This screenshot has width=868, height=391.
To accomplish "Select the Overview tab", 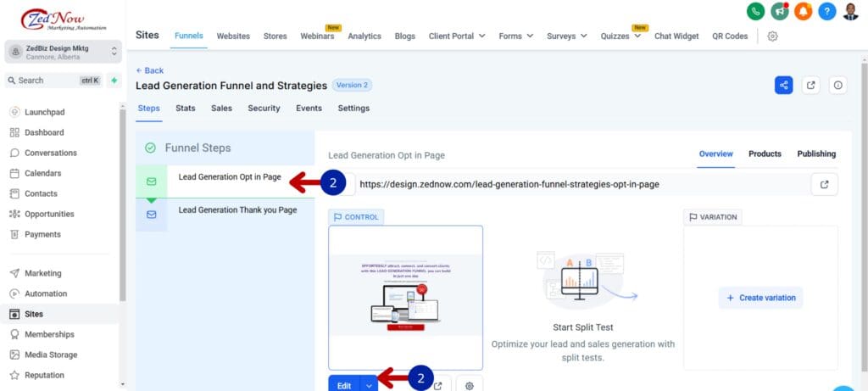I will tap(715, 154).
